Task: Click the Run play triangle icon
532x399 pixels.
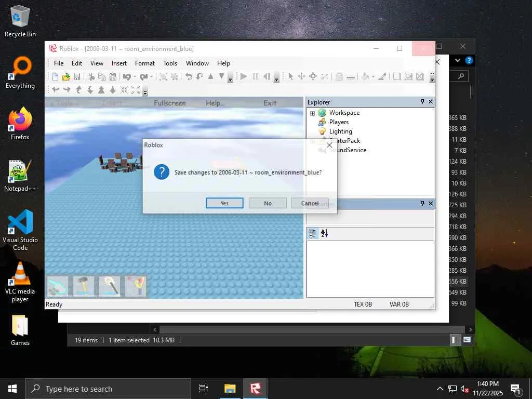Action: [x=244, y=77]
